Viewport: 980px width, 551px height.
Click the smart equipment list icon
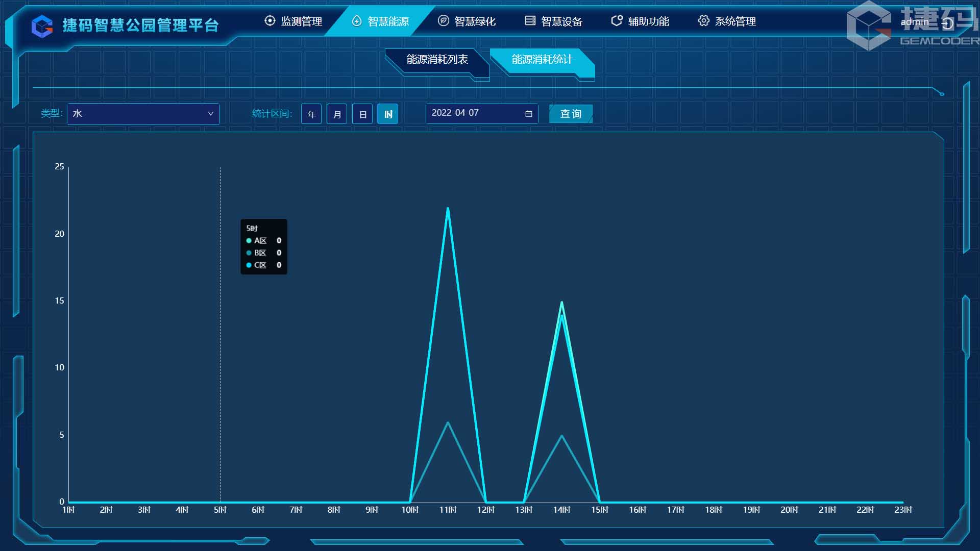[530, 21]
